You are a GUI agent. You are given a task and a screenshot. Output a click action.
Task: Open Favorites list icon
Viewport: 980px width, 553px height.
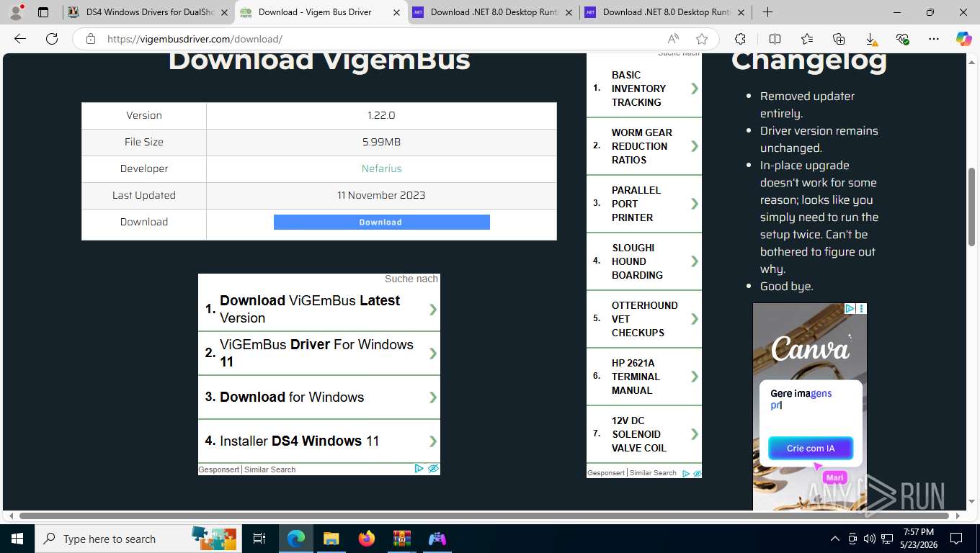(x=807, y=39)
